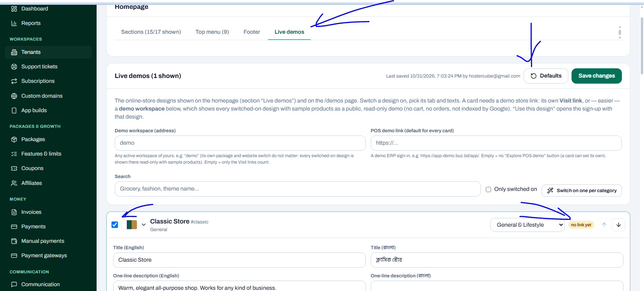The width and height of the screenshot is (644, 291).
Task: Open Communication from the sidebar
Action: coord(48,284)
